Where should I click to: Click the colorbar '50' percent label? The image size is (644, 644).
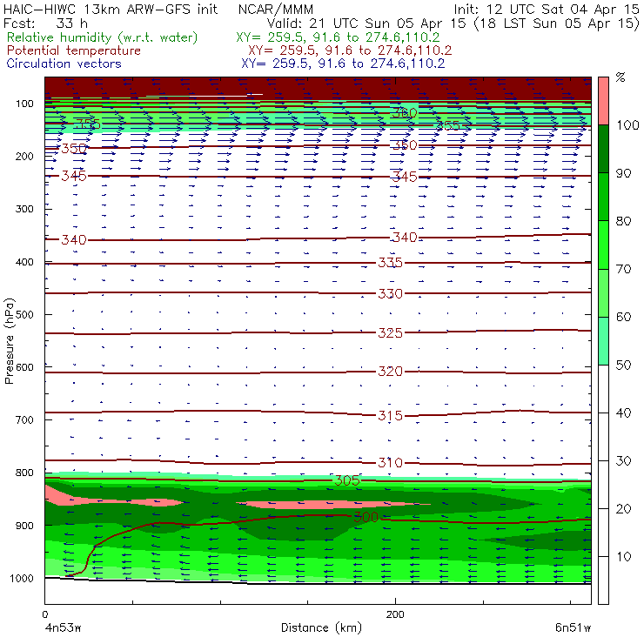pos(623,366)
